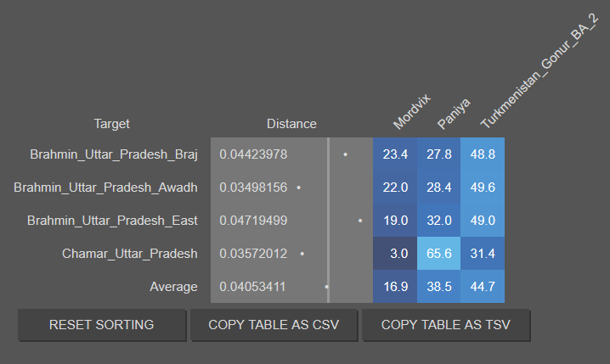Sort by the Distance column header

click(291, 124)
